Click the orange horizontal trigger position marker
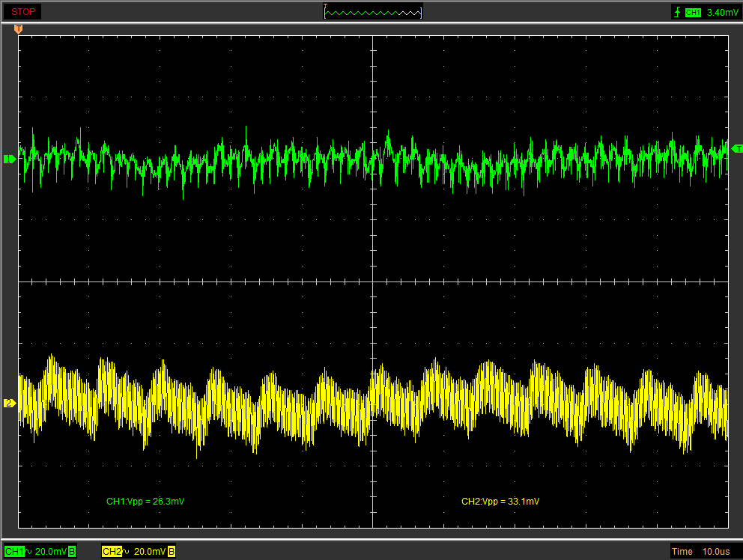Image resolution: width=743 pixels, height=560 pixels. (19, 29)
